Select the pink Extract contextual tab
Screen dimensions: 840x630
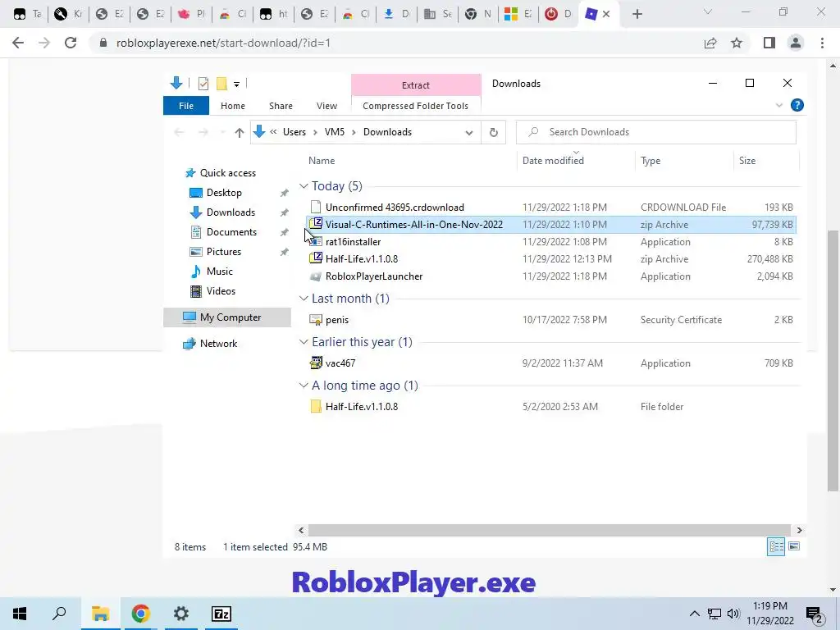click(416, 85)
